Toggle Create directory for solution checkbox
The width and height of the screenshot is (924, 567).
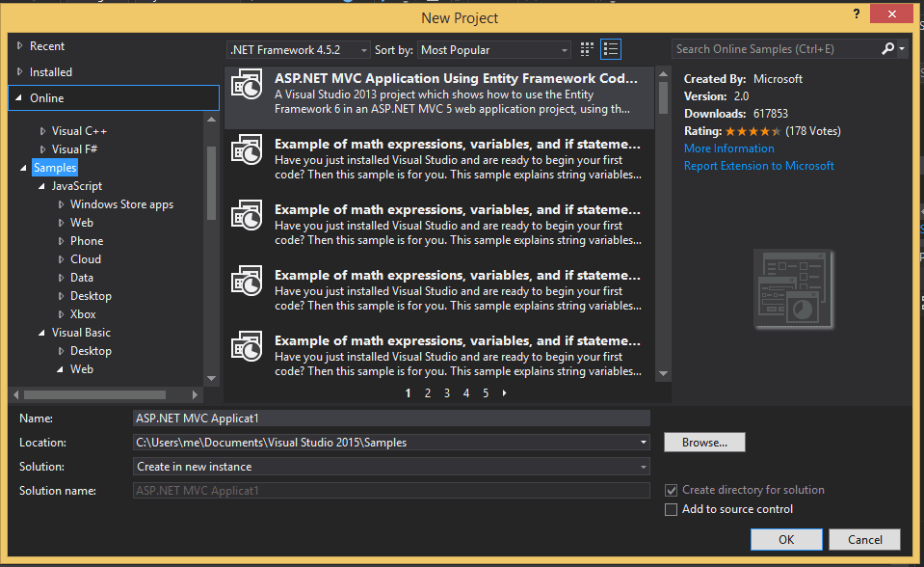[672, 490]
